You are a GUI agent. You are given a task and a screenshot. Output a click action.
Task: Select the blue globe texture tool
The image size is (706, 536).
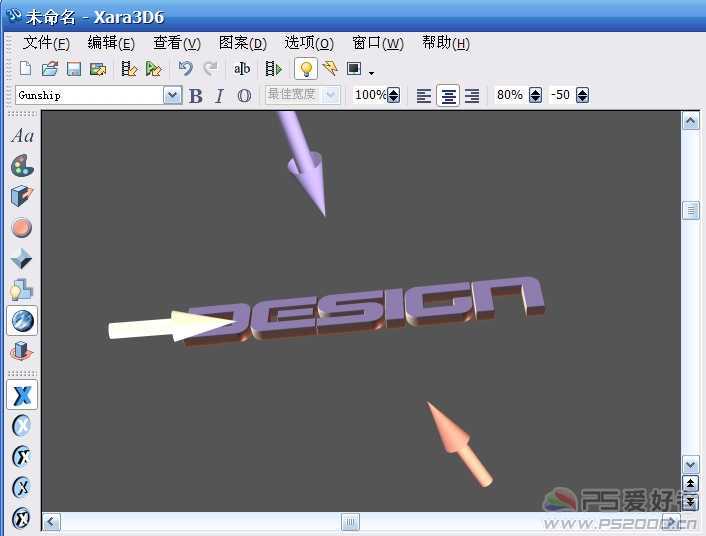(x=22, y=321)
